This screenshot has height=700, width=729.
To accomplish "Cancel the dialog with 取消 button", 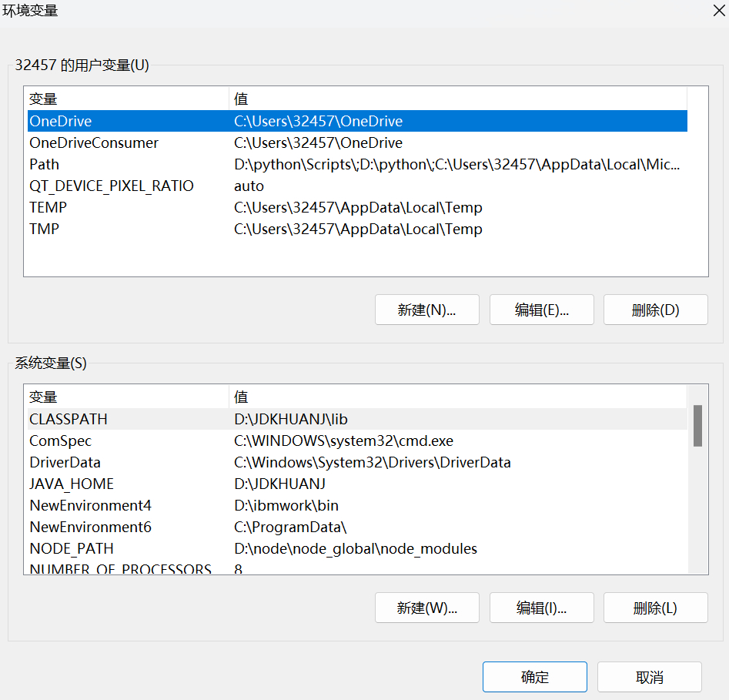I will (649, 678).
